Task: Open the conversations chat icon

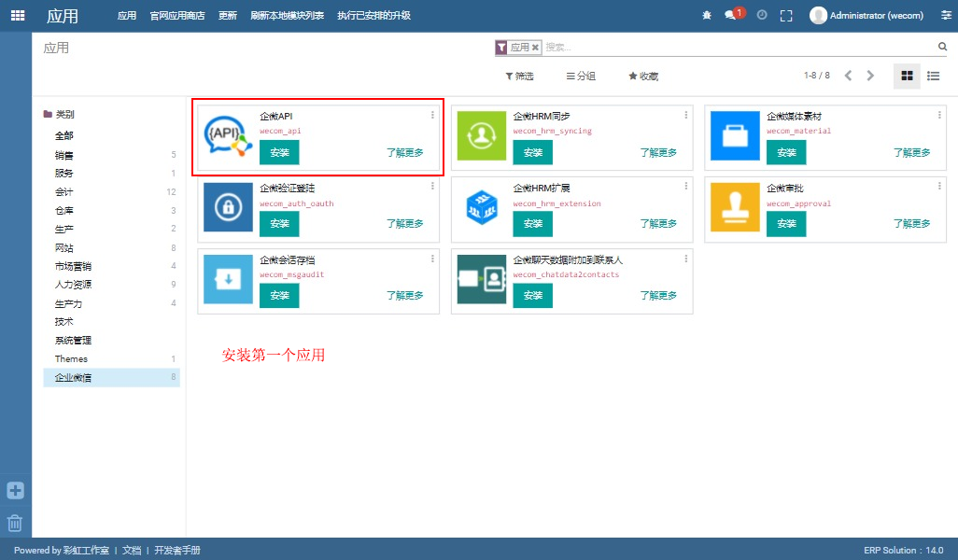Action: tap(730, 15)
